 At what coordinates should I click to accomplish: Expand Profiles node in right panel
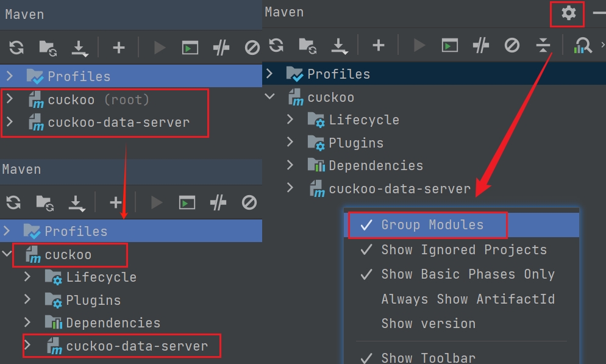pos(269,73)
